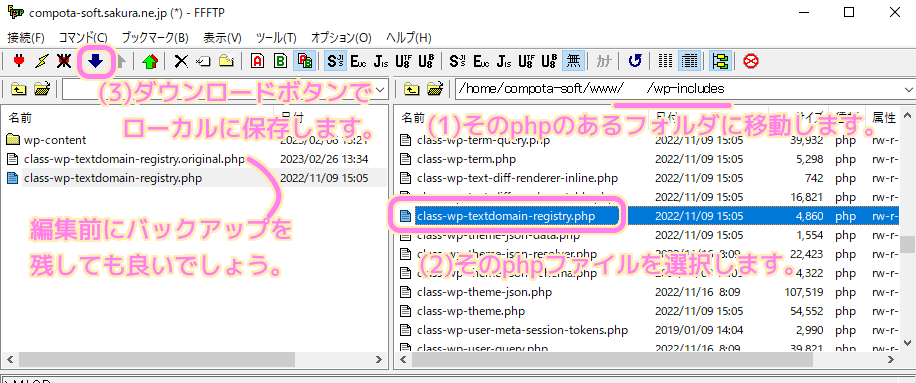This screenshot has height=383, width=916.
Task: Click the Delete X icon
Action: (x=182, y=61)
